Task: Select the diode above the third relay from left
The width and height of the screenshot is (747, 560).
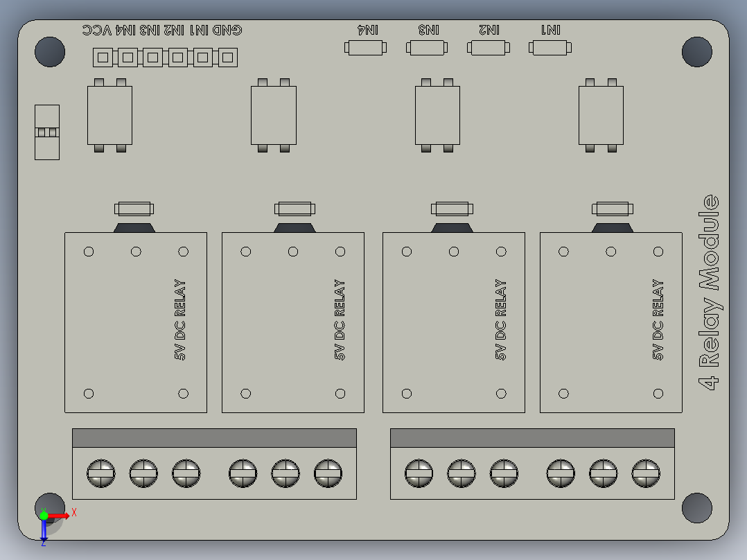Action: point(452,209)
